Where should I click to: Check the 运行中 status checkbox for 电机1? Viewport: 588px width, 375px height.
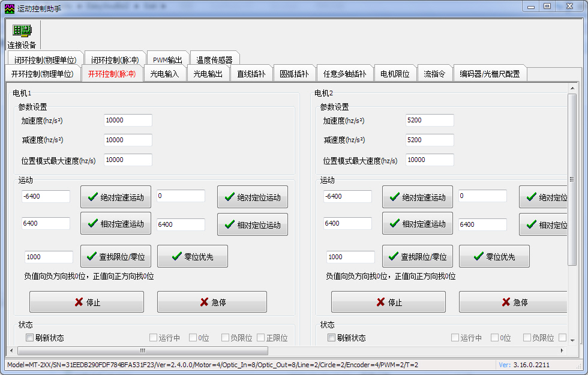(153, 337)
